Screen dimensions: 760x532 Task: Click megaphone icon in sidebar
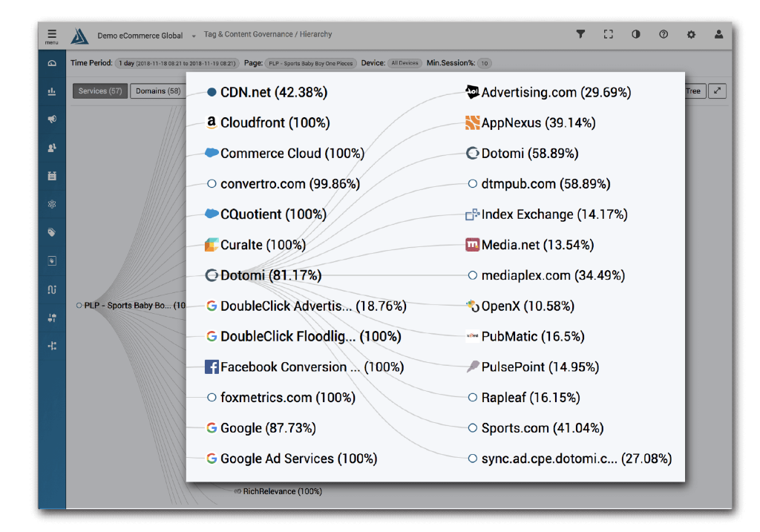(x=52, y=119)
